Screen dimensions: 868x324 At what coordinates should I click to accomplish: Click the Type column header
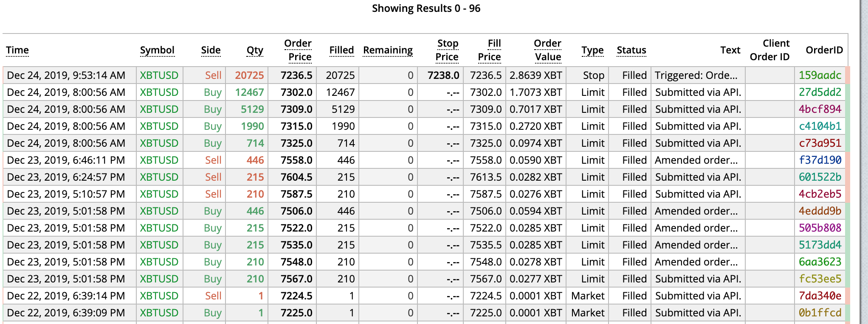592,50
